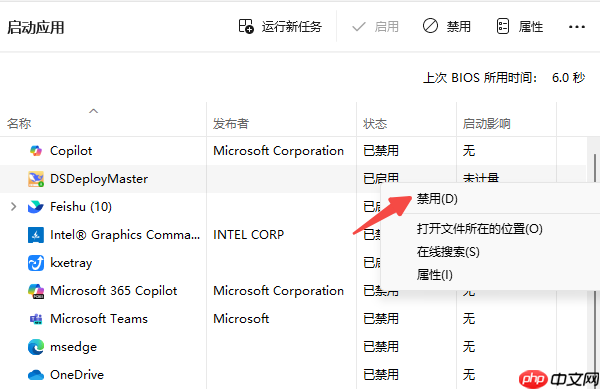
Task: Expand the Feishu (10) group
Action: (x=14, y=207)
